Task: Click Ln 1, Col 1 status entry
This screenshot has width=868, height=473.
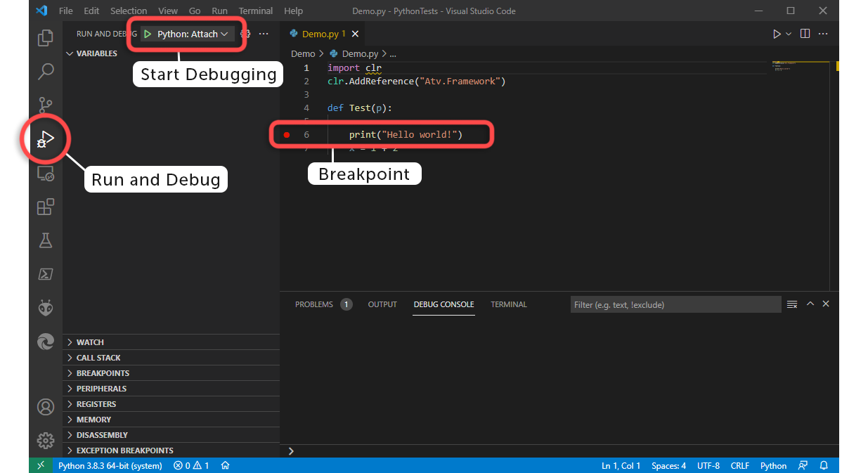Action: point(621,465)
